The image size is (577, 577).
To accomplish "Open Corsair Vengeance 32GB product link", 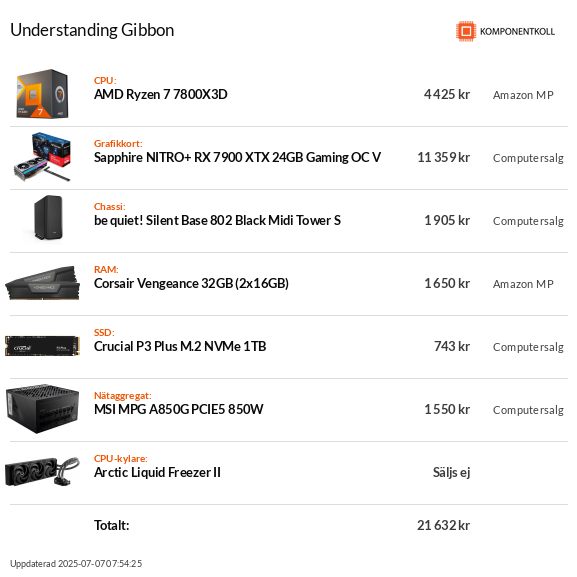I will pos(191,283).
